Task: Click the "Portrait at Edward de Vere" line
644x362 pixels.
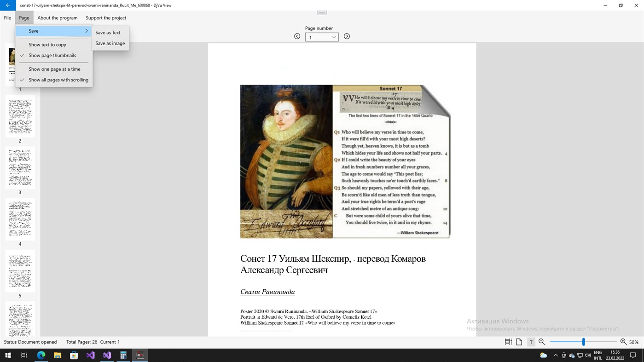Action: coord(306,317)
